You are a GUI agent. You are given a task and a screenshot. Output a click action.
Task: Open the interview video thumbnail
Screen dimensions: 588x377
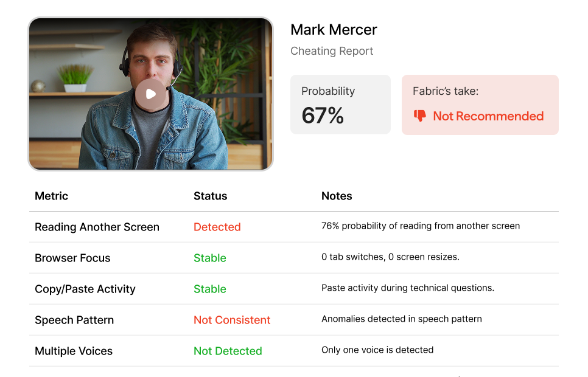151,94
